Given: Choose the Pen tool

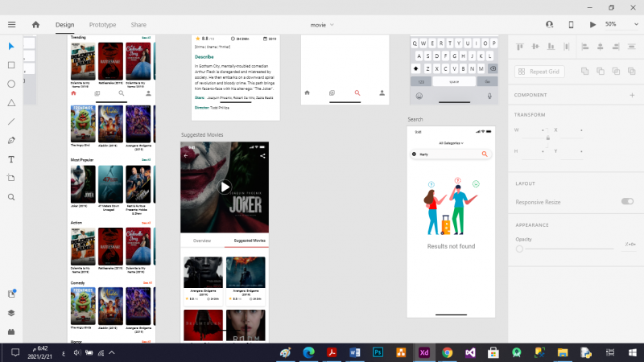Looking at the screenshot, I should click(x=11, y=140).
